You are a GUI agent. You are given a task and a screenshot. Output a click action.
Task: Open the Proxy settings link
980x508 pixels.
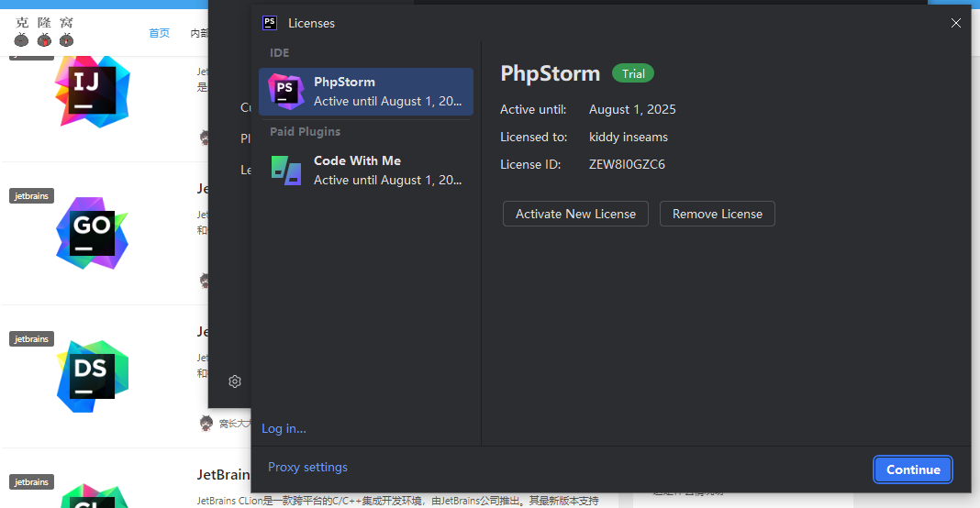tap(307, 467)
